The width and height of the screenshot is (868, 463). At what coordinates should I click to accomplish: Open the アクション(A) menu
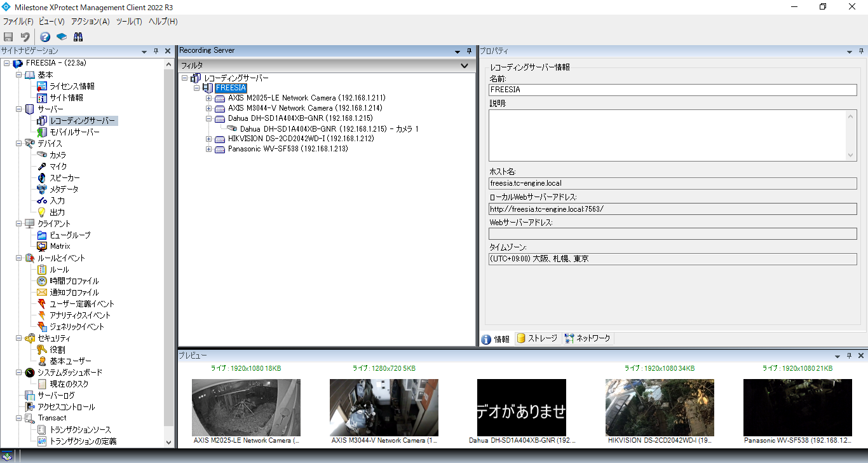click(90, 22)
